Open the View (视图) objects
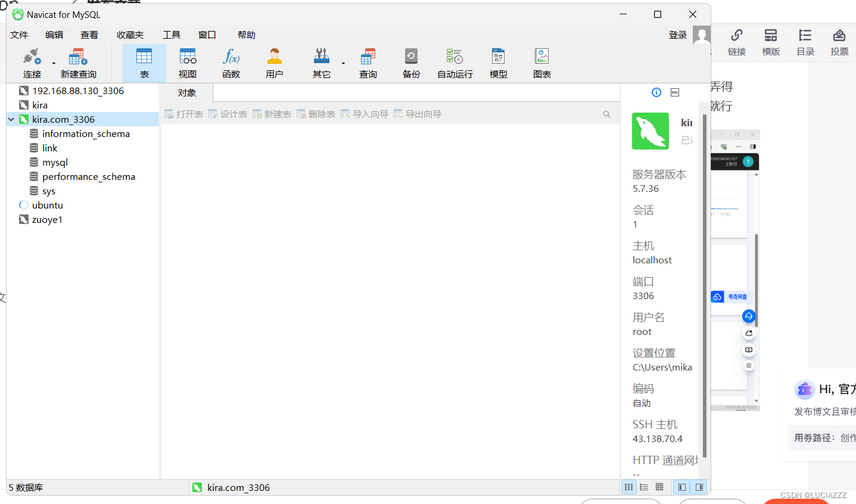Viewport: 856px width, 504px height. (188, 63)
